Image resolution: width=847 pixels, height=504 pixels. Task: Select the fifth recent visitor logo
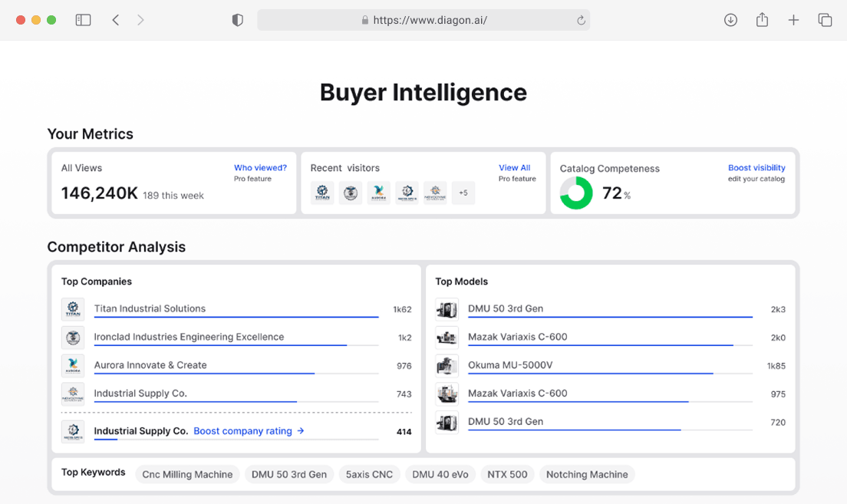435,193
